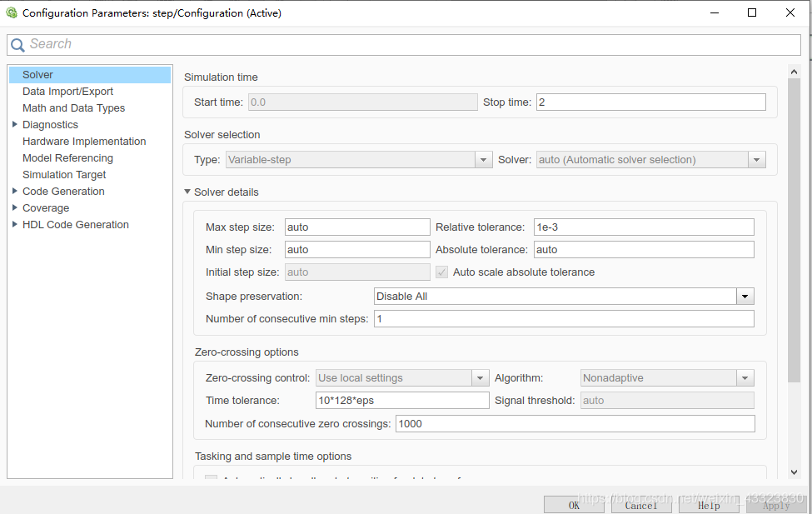Click the Start time field
Image resolution: width=812 pixels, height=514 pixels.
[x=362, y=102]
